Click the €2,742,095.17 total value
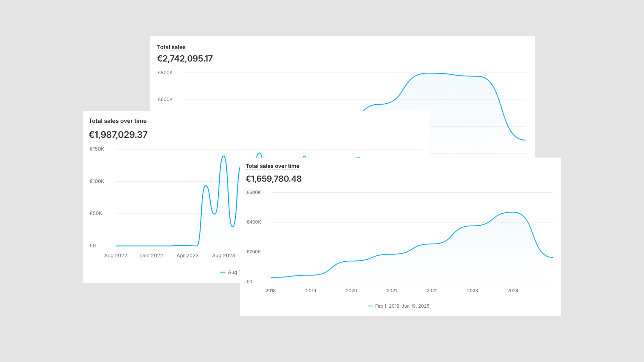Image resolution: width=644 pixels, height=362 pixels. pyautogui.click(x=185, y=59)
